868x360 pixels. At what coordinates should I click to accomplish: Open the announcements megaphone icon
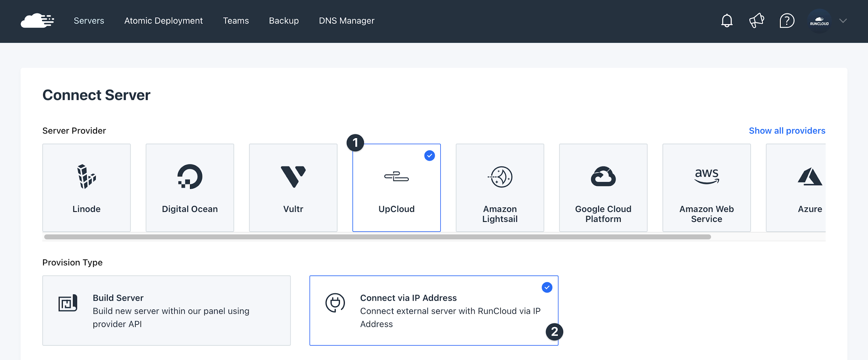pos(757,21)
